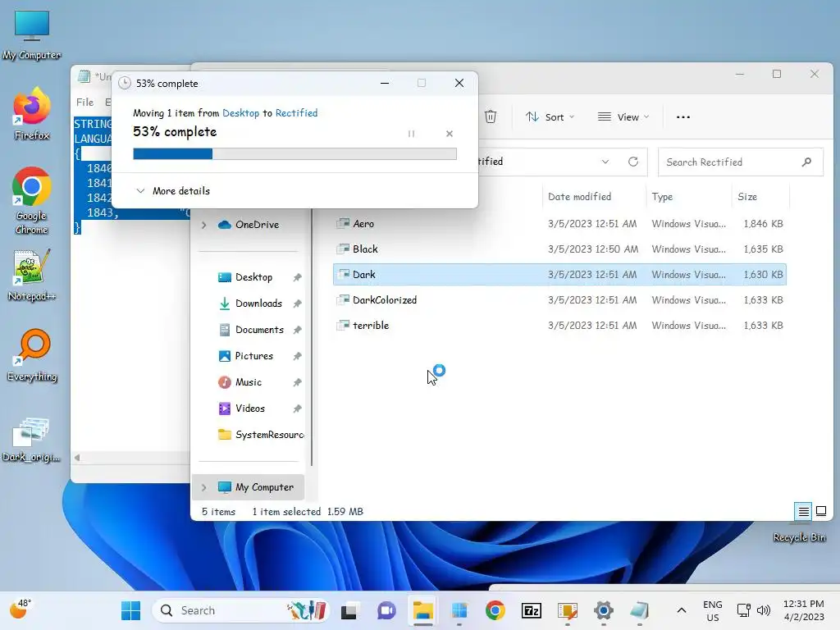Open the Windows Start menu

point(130,610)
